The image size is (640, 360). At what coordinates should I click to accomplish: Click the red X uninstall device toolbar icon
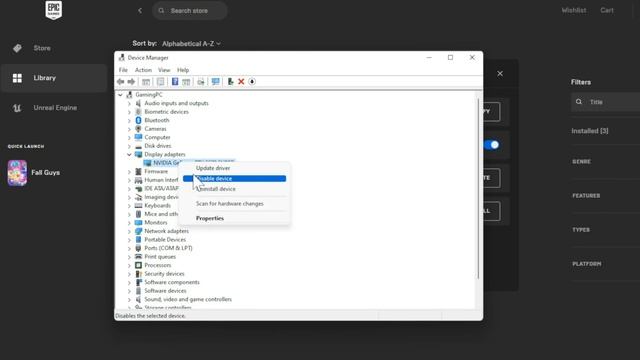click(x=241, y=82)
